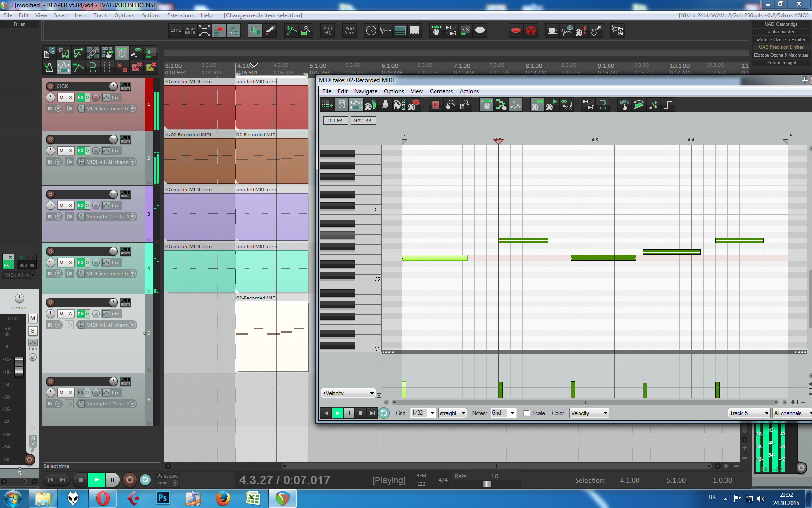The image size is (812, 508).
Task: Click the mixer faders icon in top toolbar
Action: [x=415, y=30]
